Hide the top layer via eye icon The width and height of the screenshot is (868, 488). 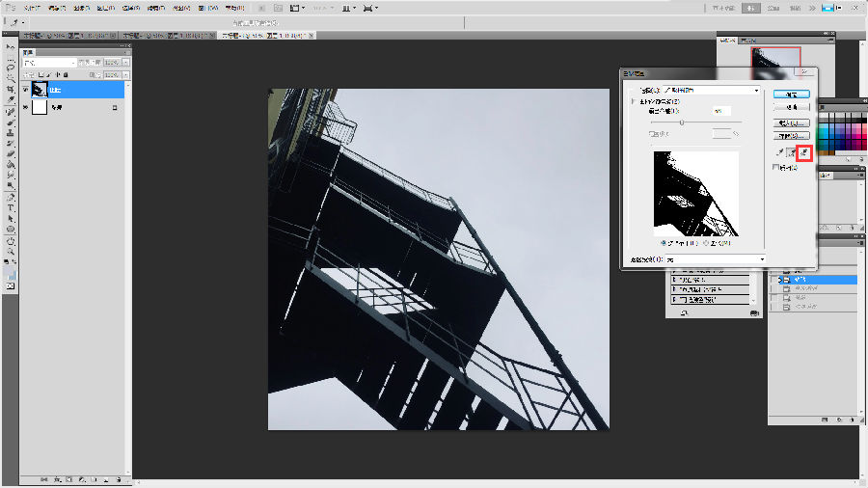26,90
